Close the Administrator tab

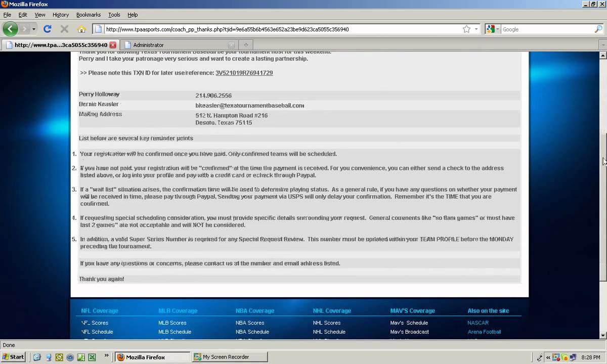coord(231,45)
